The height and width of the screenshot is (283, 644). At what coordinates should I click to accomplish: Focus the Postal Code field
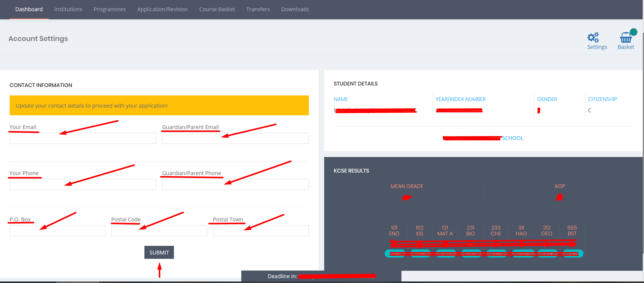tap(159, 231)
